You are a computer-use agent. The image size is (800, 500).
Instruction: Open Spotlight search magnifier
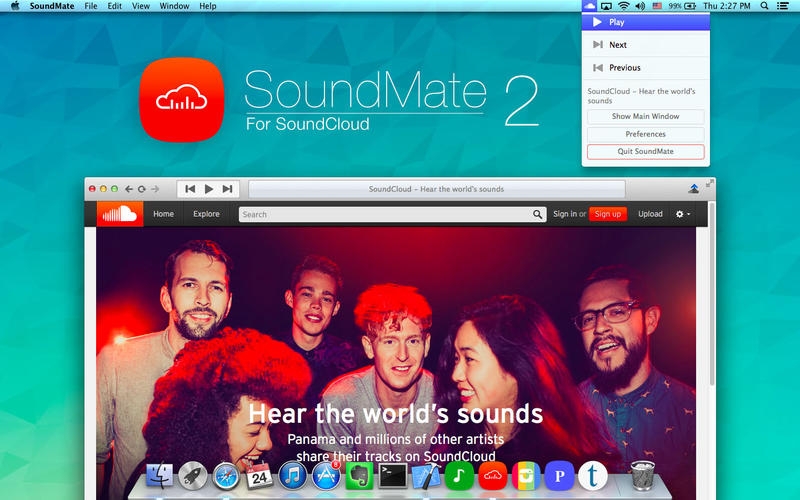[x=764, y=6]
